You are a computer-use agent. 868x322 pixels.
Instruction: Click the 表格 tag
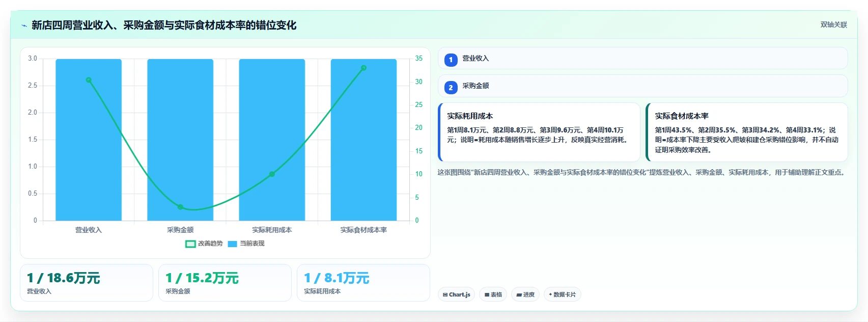pos(493,294)
